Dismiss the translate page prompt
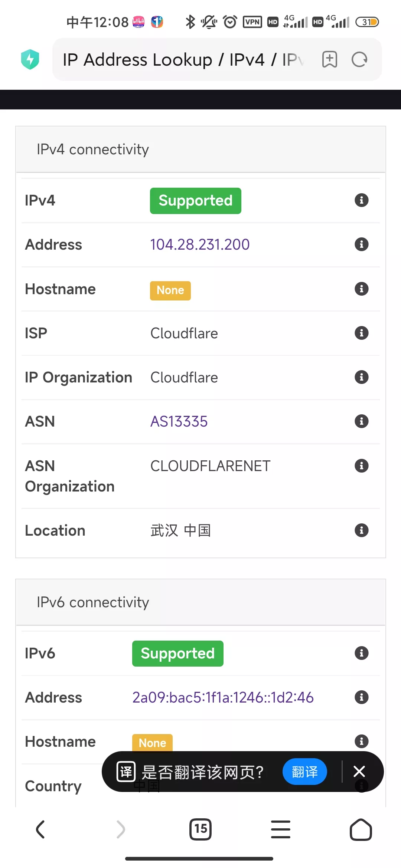401x868 pixels. [x=359, y=772]
